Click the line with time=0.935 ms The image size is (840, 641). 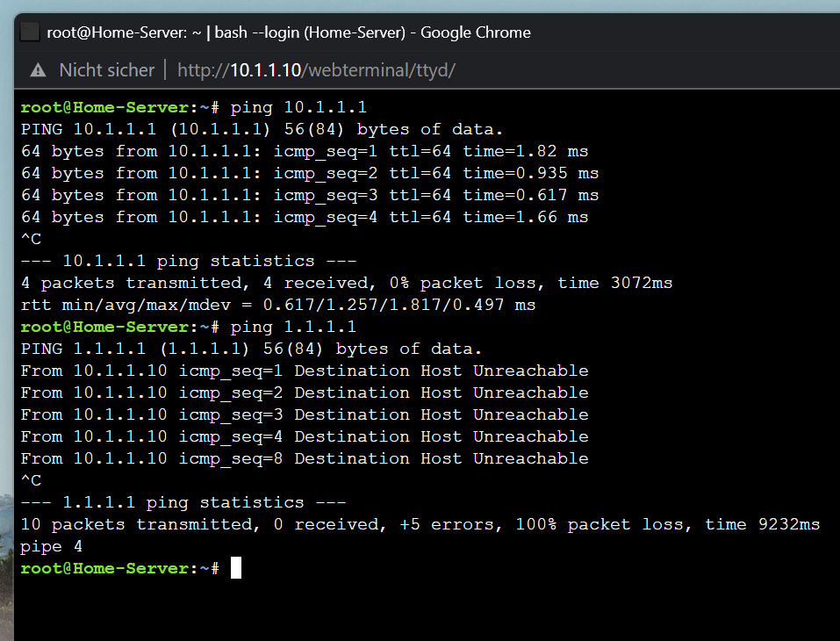(x=310, y=173)
